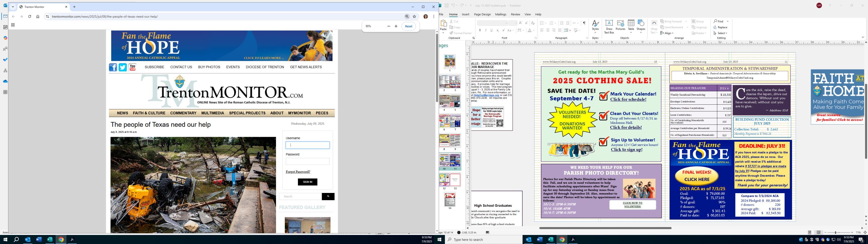Show paragraph marks in Publisher ribbon
868x244 pixels.
point(584,23)
